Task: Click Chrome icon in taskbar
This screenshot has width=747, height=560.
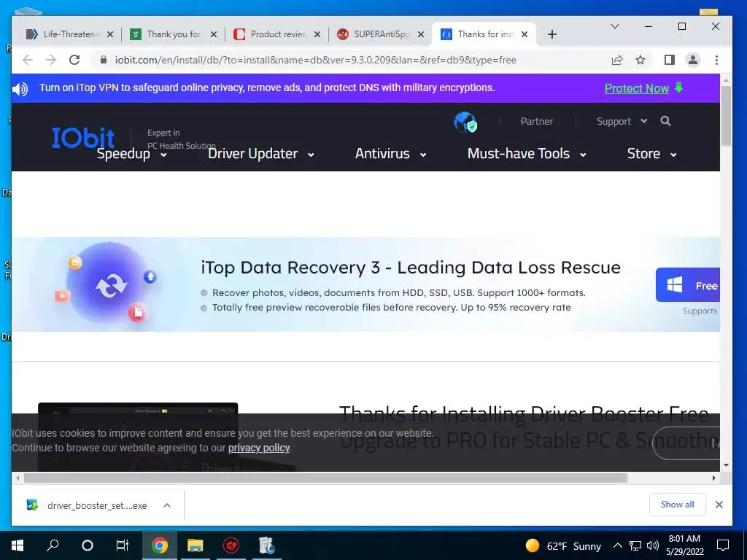Action: [x=160, y=545]
